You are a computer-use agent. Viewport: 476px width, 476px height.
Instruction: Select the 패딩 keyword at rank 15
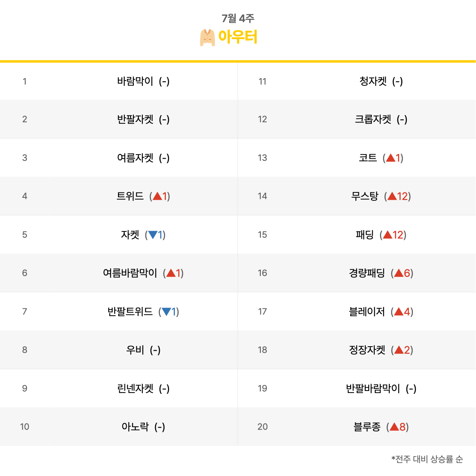[x=365, y=235]
